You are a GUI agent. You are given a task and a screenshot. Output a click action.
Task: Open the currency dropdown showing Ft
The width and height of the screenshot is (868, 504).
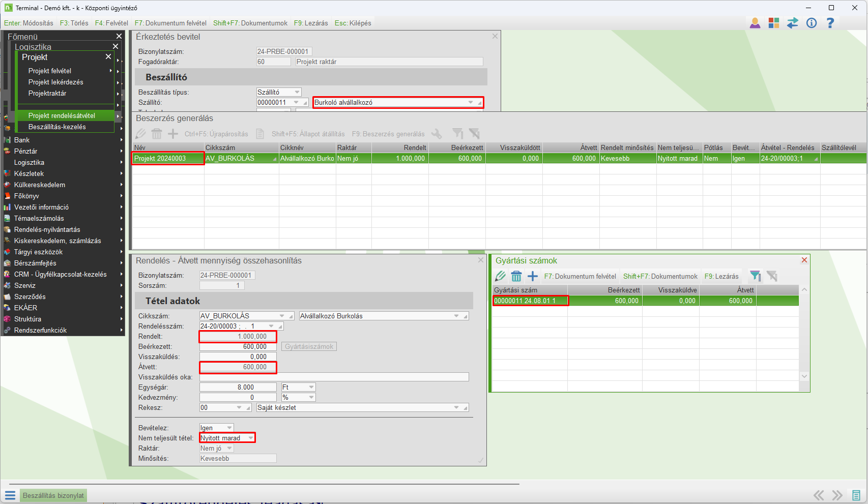pos(311,387)
